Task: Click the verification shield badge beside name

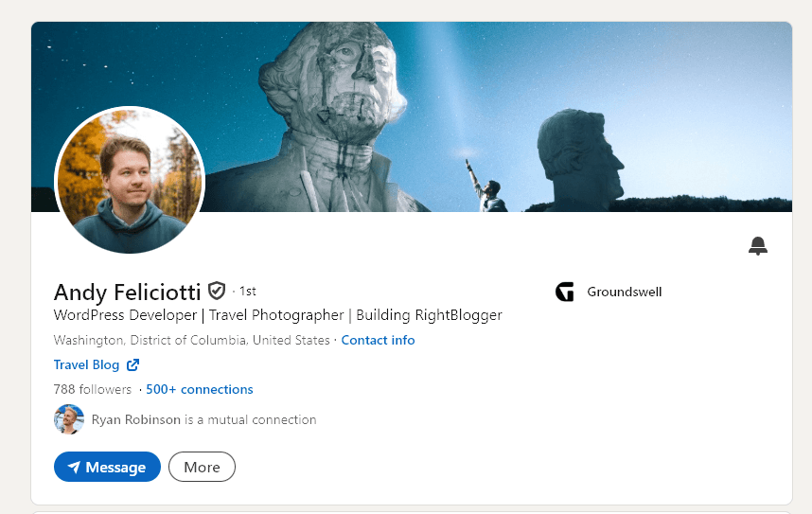Action: tap(217, 291)
